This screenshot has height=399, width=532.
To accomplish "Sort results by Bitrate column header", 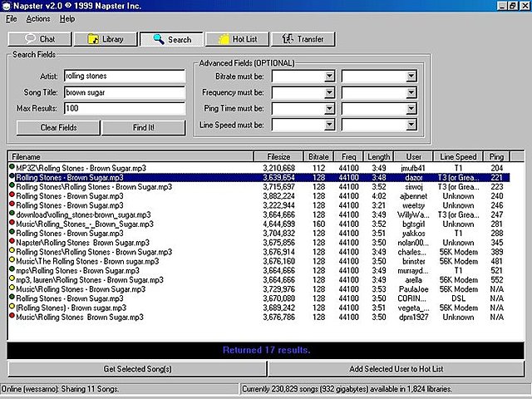I will point(318,157).
